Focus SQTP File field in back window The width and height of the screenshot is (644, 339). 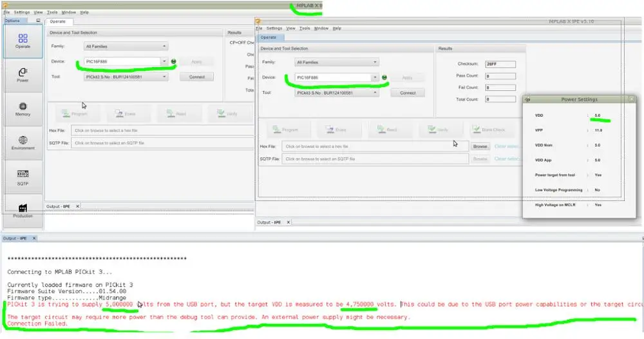pos(162,143)
